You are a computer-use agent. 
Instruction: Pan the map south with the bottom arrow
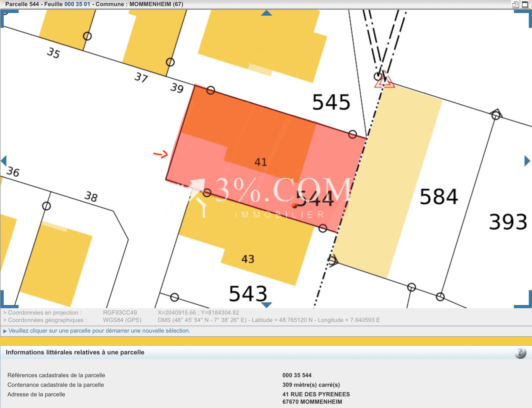(266, 305)
